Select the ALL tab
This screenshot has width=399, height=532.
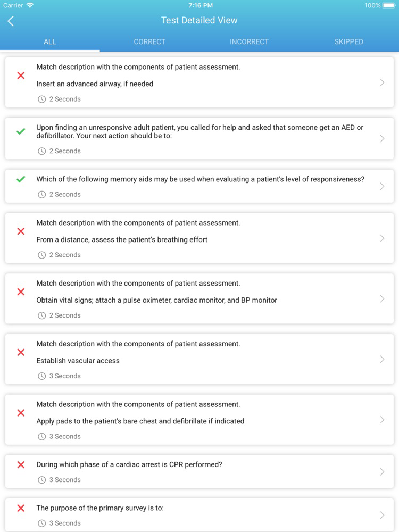tap(50, 41)
